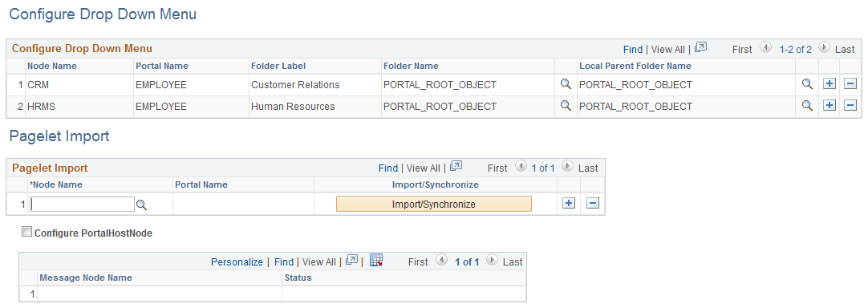Click View All in Configure Drop Down Menu grid

[x=668, y=49]
